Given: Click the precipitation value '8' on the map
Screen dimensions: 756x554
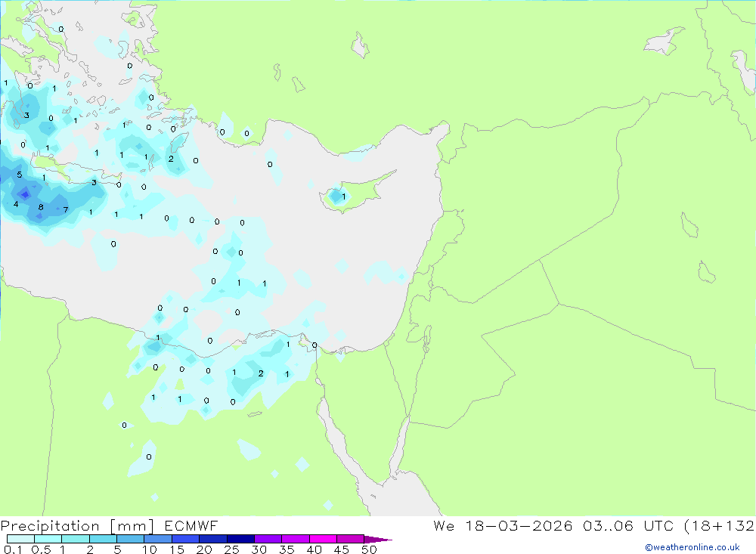Looking at the screenshot, I should tap(41, 207).
